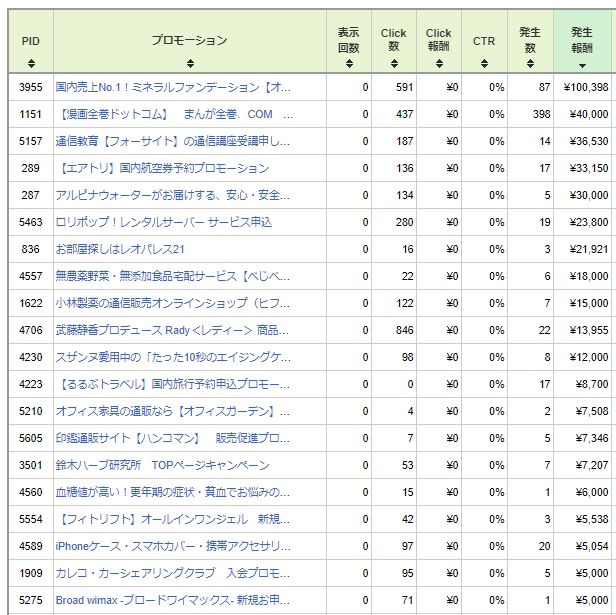The image size is (616, 615).
Task: Select 発生報酬 value ¥23,800
Action: [x=589, y=222]
